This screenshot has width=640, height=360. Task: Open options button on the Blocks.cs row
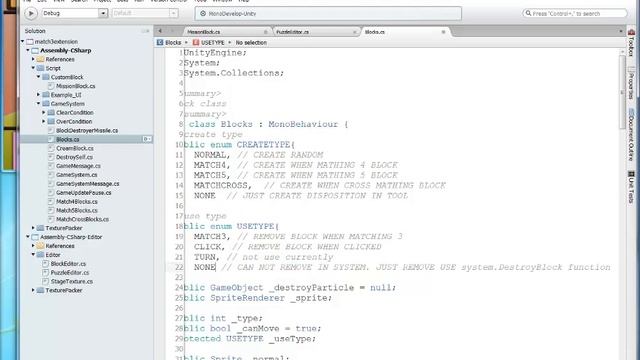click(147, 140)
